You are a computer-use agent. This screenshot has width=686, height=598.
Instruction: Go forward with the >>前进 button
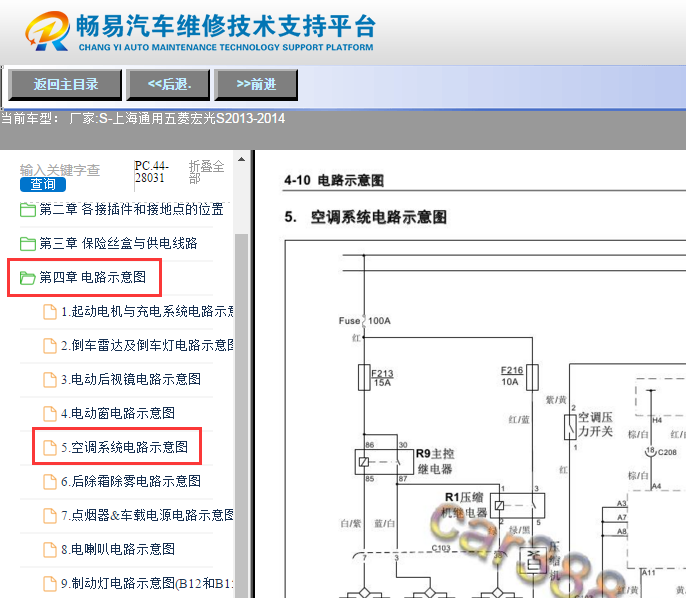pyautogui.click(x=256, y=84)
